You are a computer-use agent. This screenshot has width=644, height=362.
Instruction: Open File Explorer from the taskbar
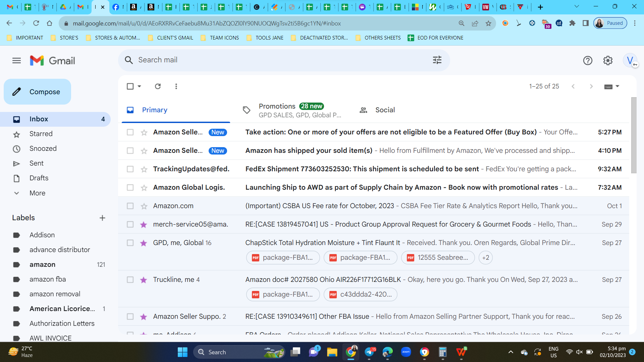point(332,352)
